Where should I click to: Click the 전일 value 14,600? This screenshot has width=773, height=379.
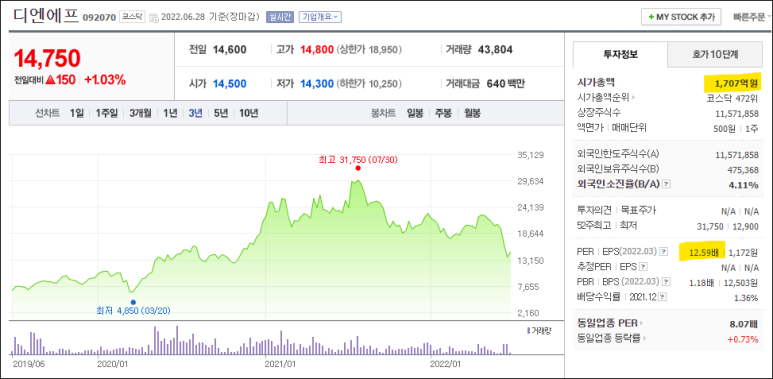click(230, 50)
